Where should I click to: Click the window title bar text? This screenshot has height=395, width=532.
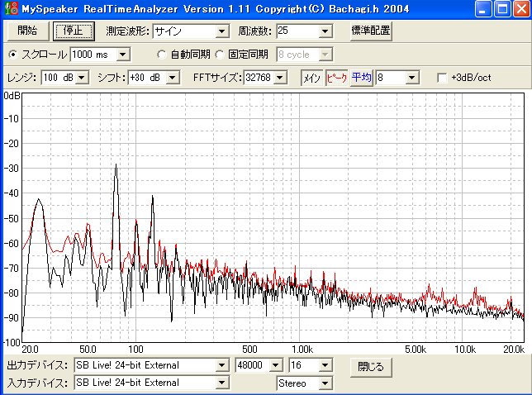click(216, 9)
